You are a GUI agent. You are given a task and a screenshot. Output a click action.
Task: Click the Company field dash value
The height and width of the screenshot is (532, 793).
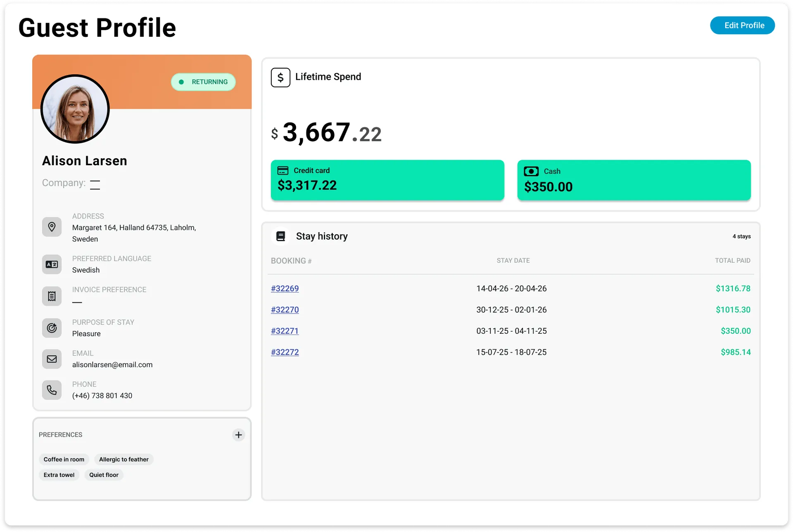(95, 185)
